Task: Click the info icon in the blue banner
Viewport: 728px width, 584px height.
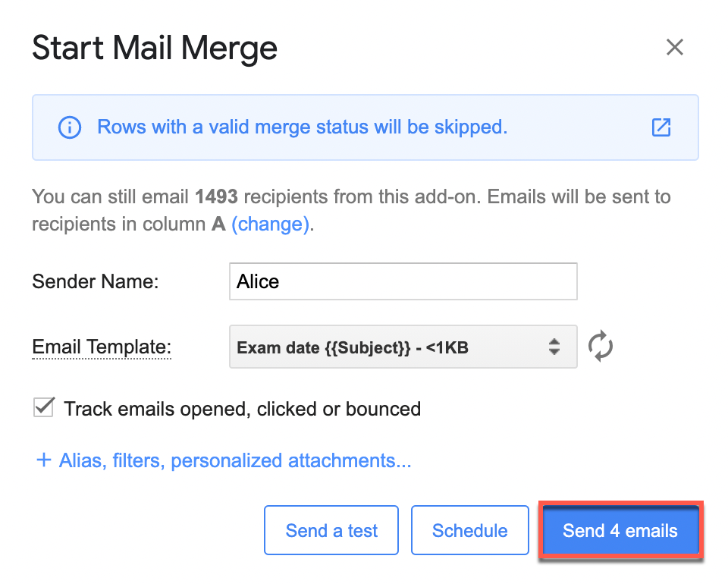Action: tap(70, 127)
